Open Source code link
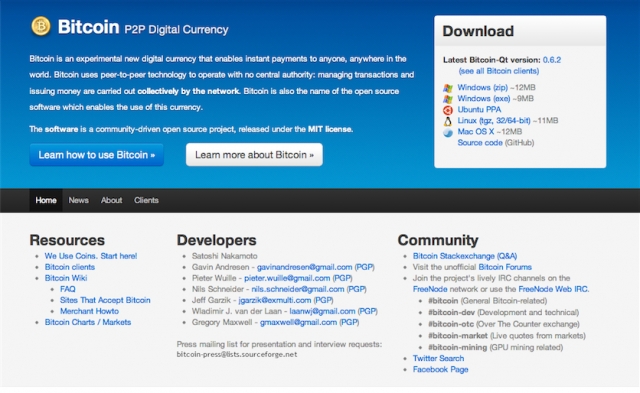 click(x=480, y=142)
